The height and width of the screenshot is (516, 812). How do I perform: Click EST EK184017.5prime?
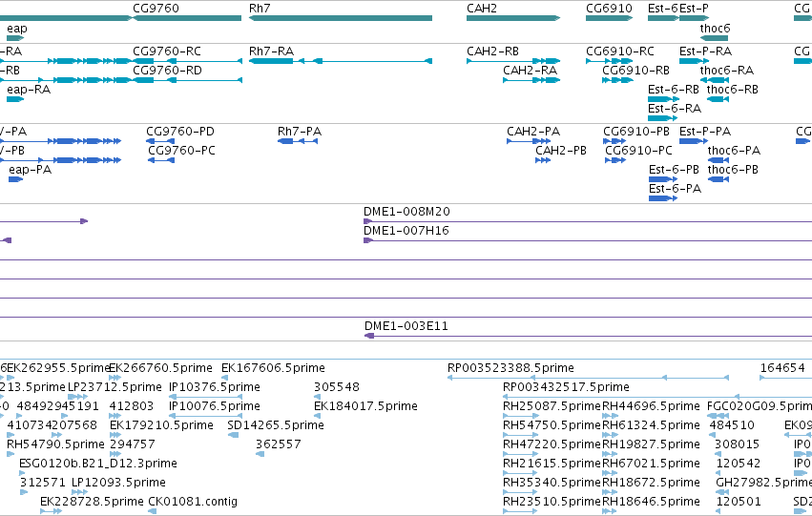point(317,416)
